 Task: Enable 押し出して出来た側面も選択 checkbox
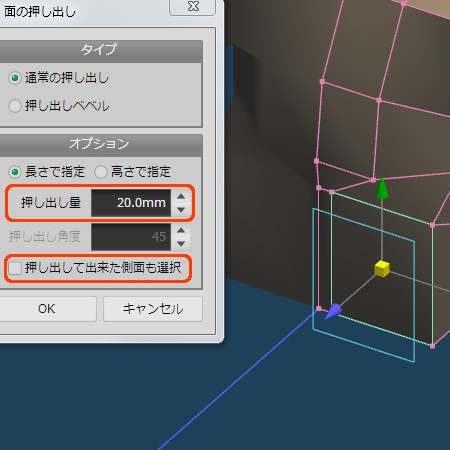(x=15, y=268)
